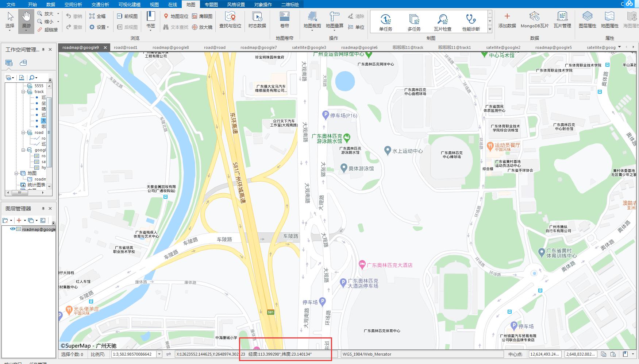Viewport: 639px width, 364px height.
Task: Collapse the googl datasource node
Action: pyautogui.click(x=23, y=150)
